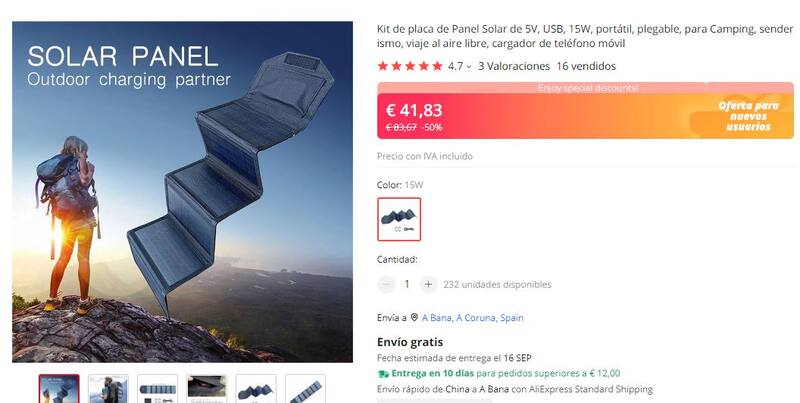This screenshot has width=800, height=403.
Task: Select the first product thumbnail with hiker
Action: 59,389
